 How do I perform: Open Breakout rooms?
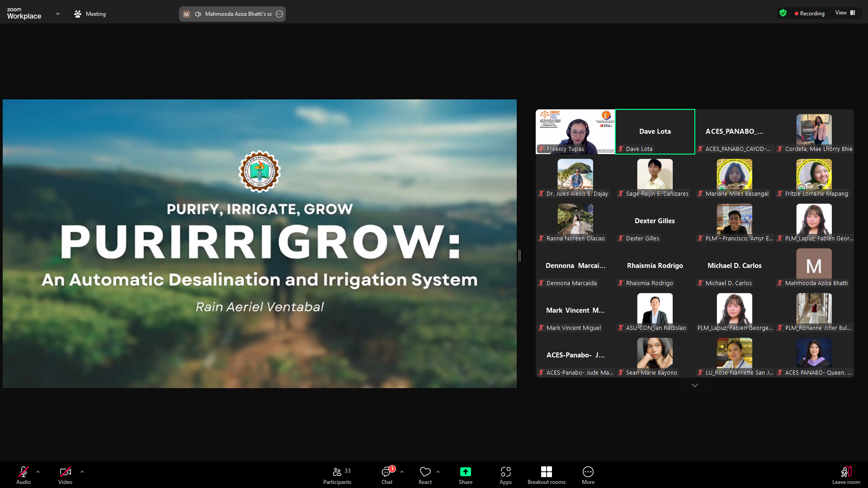click(546, 475)
